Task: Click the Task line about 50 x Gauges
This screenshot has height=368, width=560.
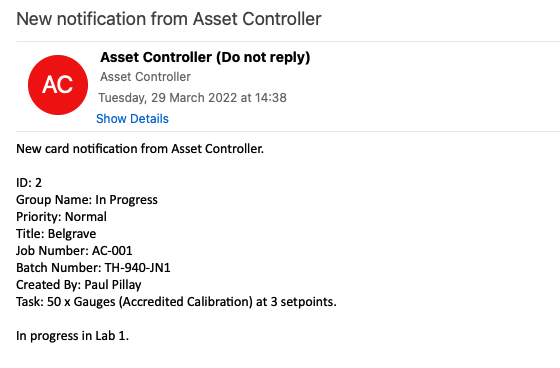Action: click(176, 302)
